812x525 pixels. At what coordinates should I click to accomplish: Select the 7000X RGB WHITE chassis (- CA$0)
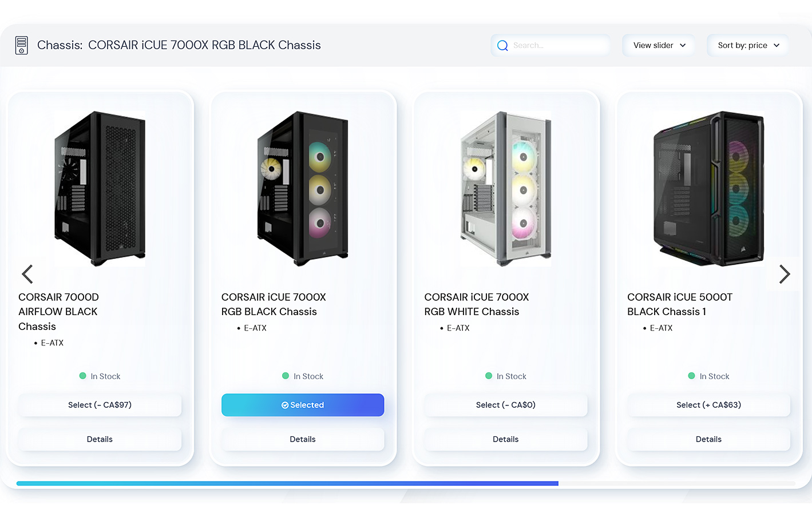point(506,405)
